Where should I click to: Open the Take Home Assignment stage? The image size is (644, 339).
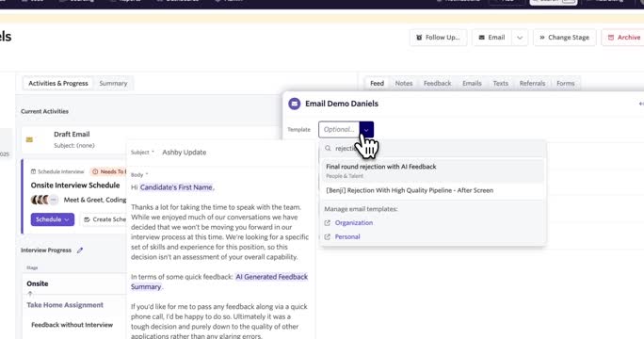point(65,305)
